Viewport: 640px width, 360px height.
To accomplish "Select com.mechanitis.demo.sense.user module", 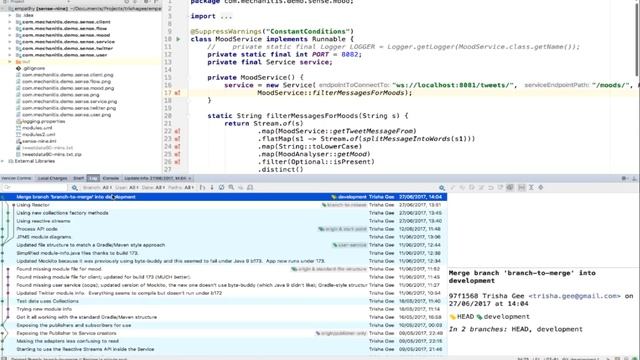I will tap(62, 55).
